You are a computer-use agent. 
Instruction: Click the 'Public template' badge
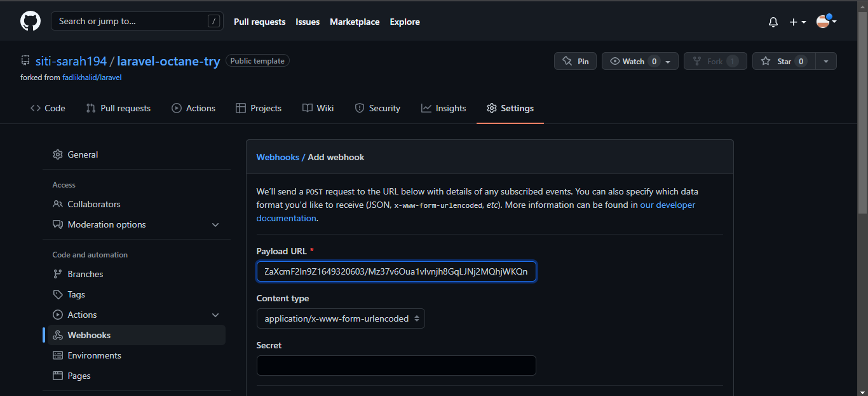[x=257, y=61]
